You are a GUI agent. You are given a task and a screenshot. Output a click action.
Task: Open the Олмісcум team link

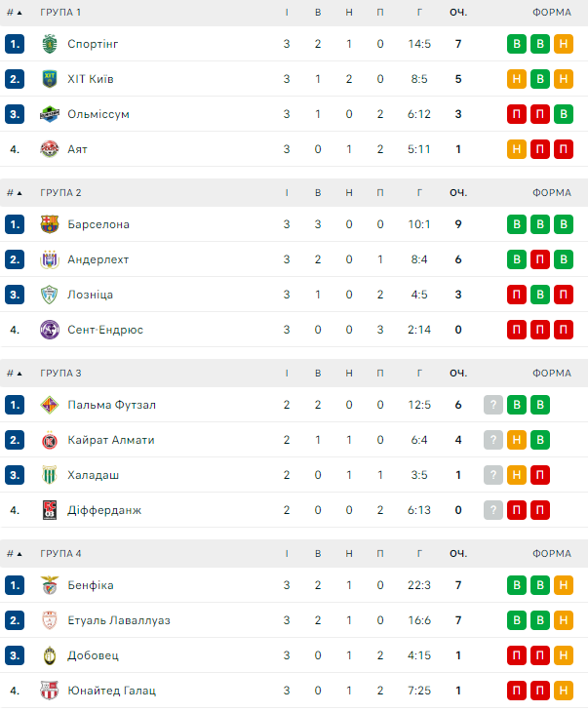click(x=98, y=114)
